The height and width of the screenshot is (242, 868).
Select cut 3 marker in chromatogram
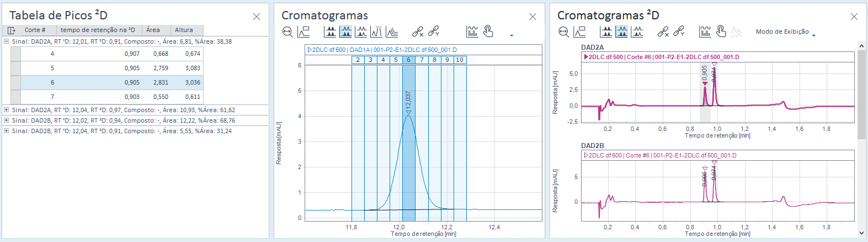370,60
